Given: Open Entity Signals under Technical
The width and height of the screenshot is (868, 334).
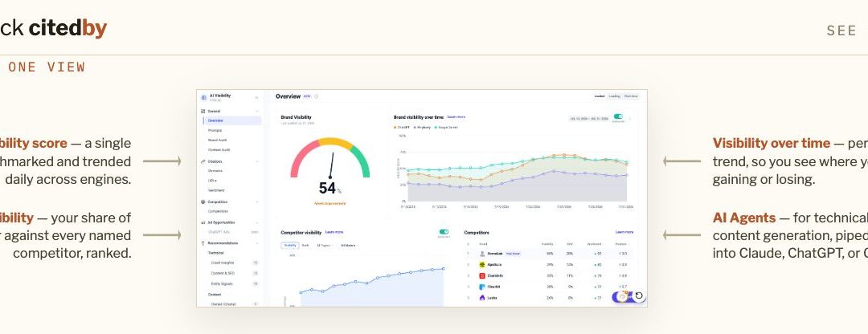Looking at the screenshot, I should [x=222, y=283].
